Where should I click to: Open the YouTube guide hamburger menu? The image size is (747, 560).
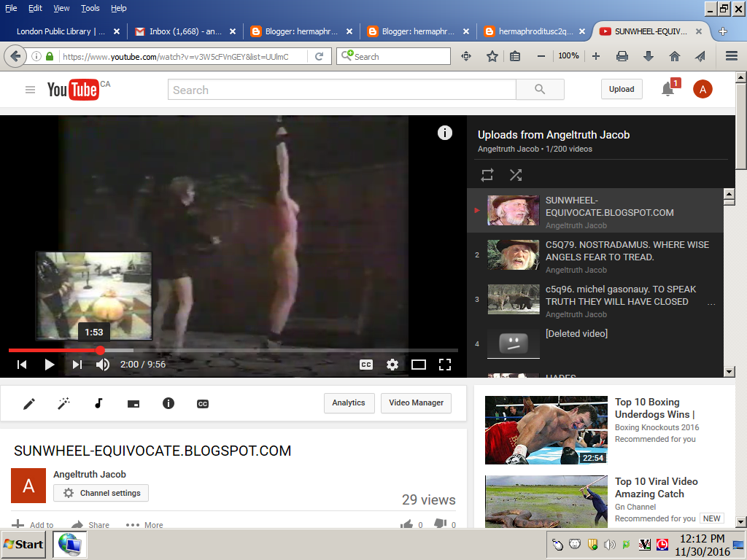pyautogui.click(x=30, y=90)
